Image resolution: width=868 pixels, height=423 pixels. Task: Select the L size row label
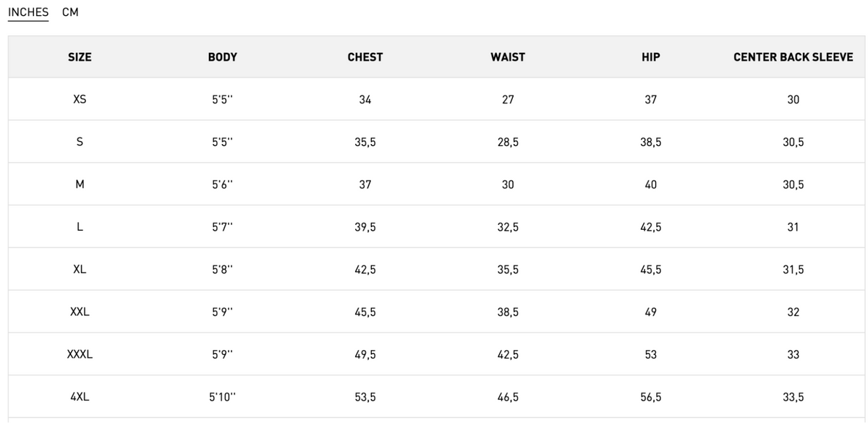click(x=80, y=227)
